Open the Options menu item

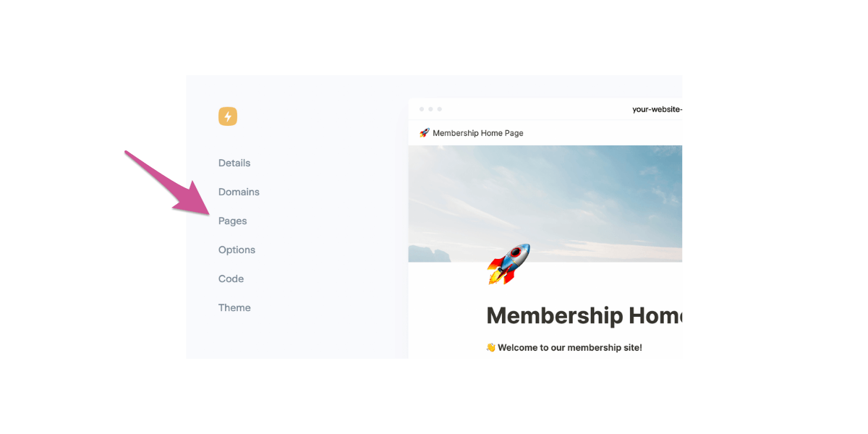click(x=237, y=250)
